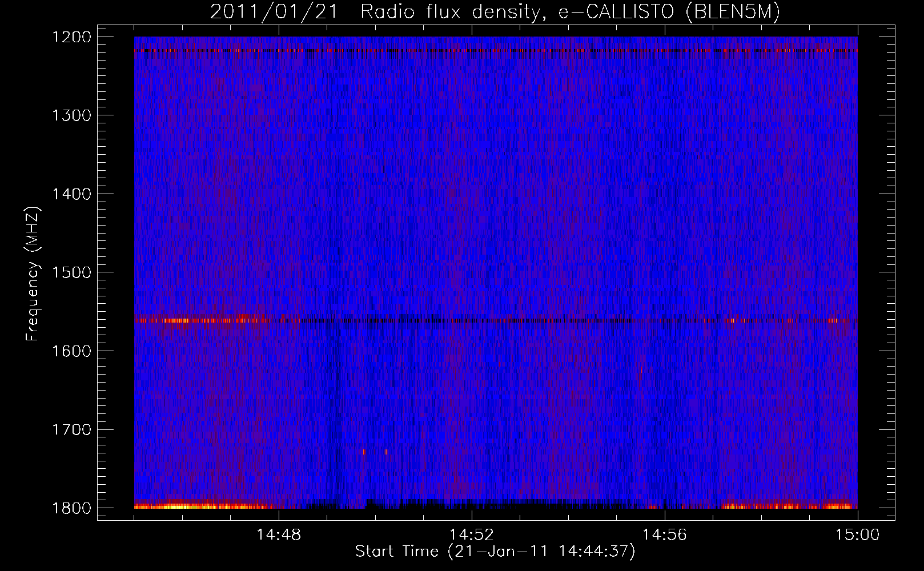This screenshot has height=571, width=924.
Task: Select the 1500 frequency tick label
Action: [x=72, y=272]
